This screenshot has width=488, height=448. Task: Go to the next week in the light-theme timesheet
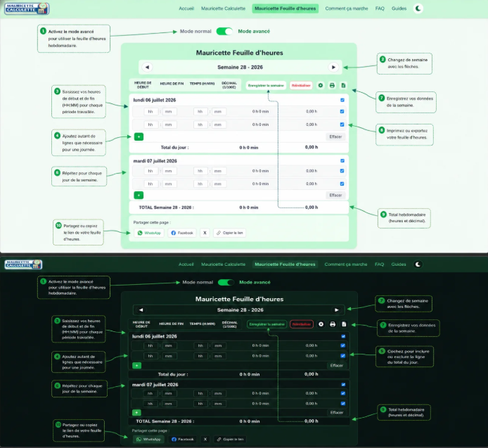point(333,67)
